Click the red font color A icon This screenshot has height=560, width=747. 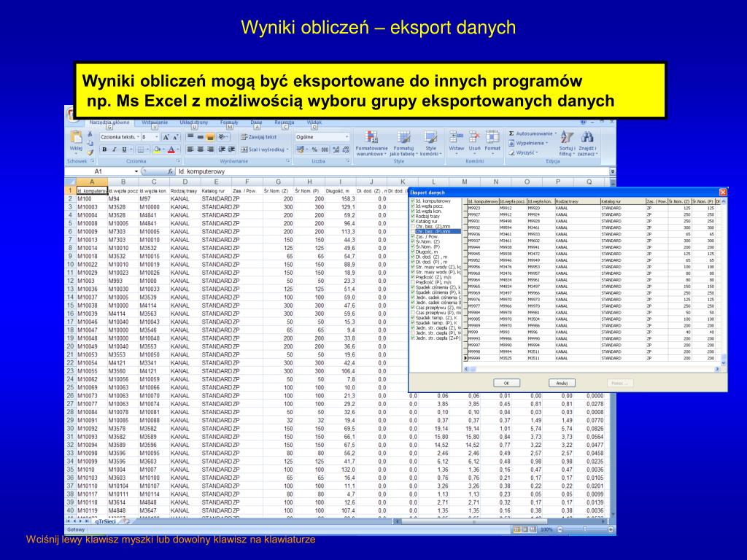171,149
